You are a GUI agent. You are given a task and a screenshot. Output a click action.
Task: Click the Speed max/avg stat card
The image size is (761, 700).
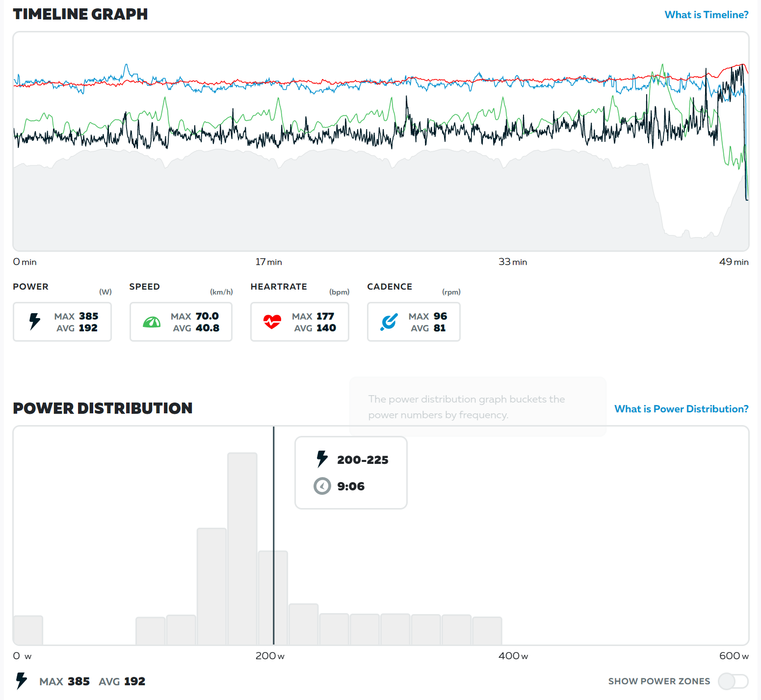tap(181, 322)
